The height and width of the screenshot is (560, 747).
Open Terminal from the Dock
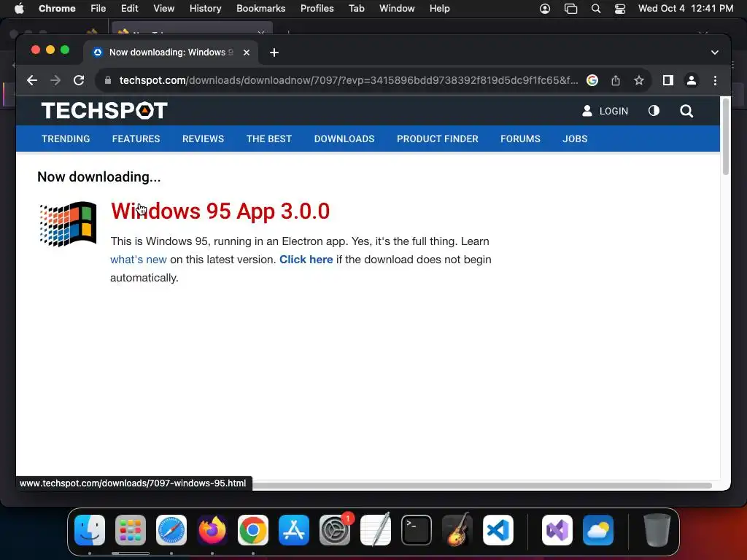click(x=417, y=530)
